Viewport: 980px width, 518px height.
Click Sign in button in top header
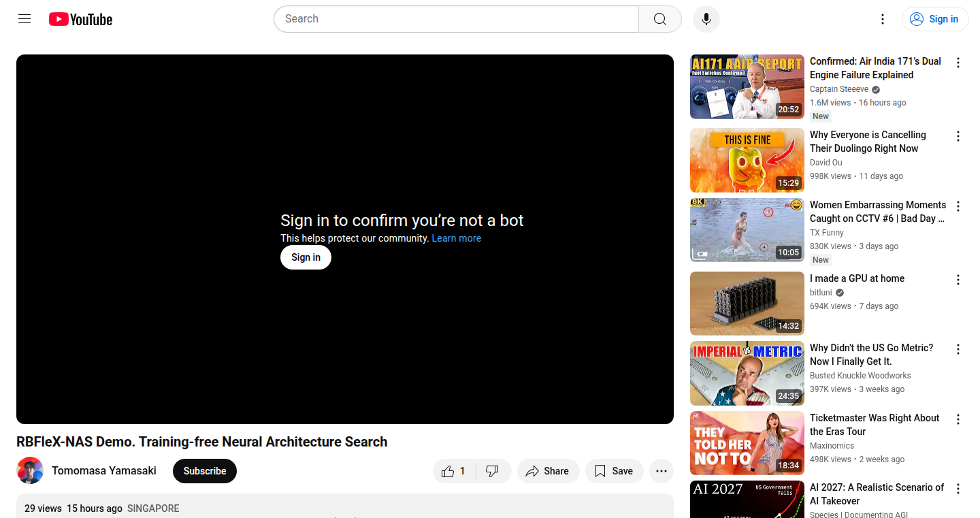(x=935, y=19)
